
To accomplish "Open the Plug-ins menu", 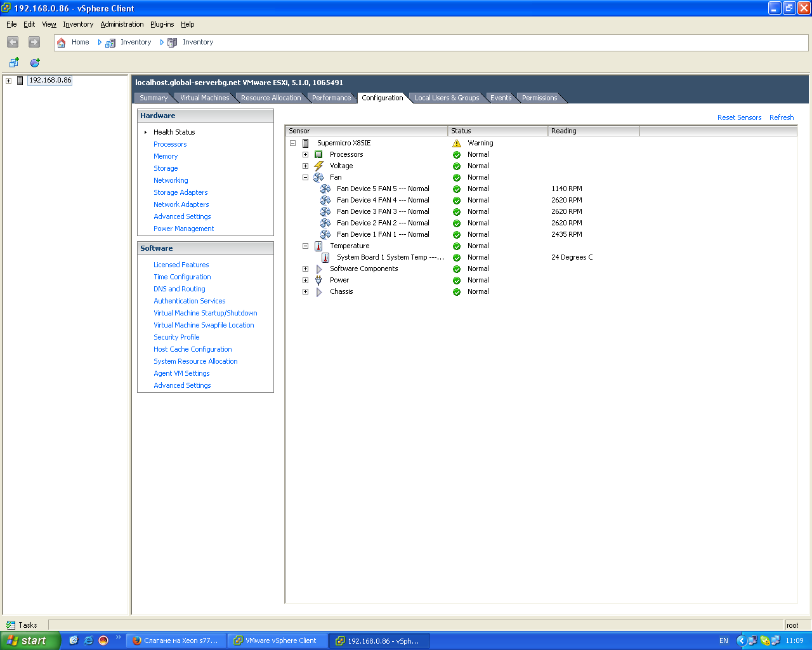I will pos(162,24).
